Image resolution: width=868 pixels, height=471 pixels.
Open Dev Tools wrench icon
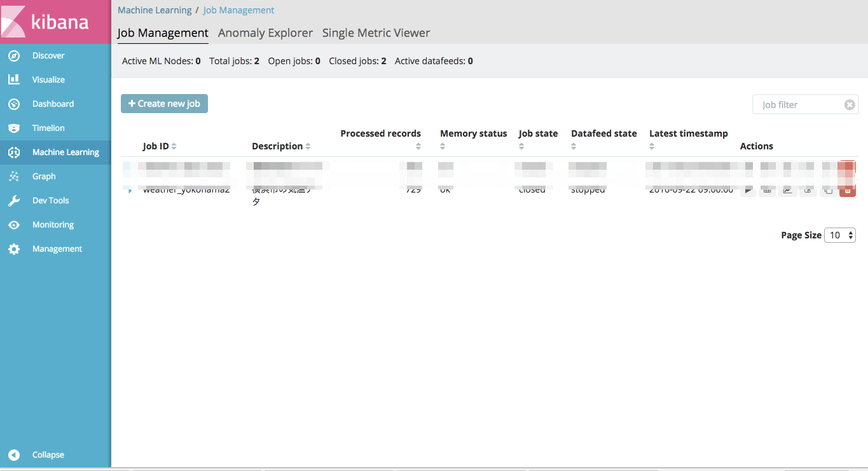tap(14, 201)
